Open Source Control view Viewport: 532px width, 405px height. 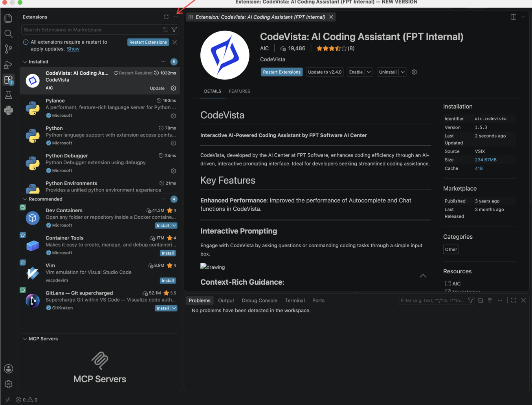pos(8,49)
